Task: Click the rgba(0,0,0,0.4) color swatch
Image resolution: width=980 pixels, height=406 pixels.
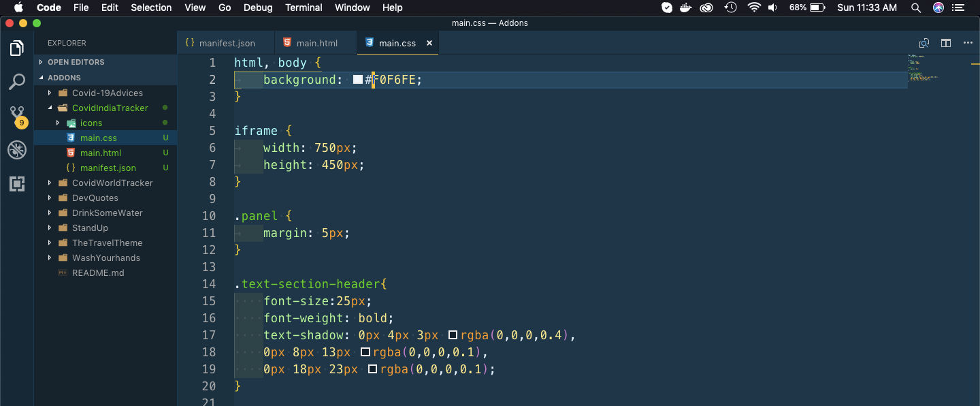Action: click(x=453, y=335)
